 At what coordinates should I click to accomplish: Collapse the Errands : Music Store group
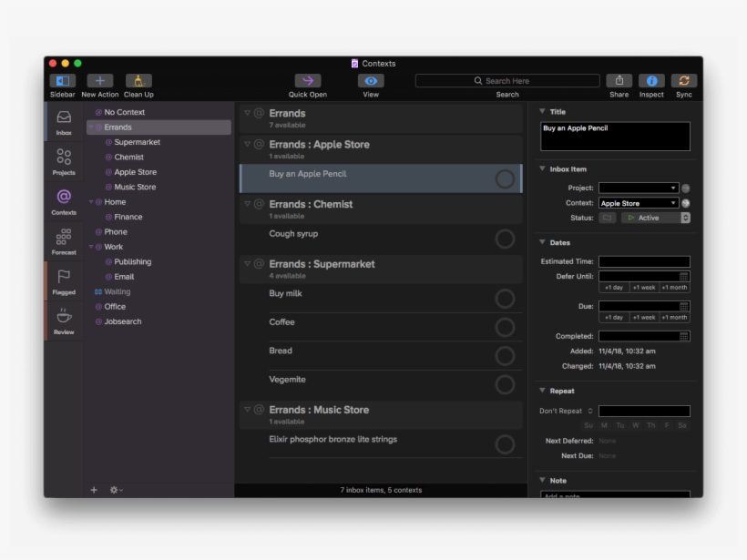[247, 409]
